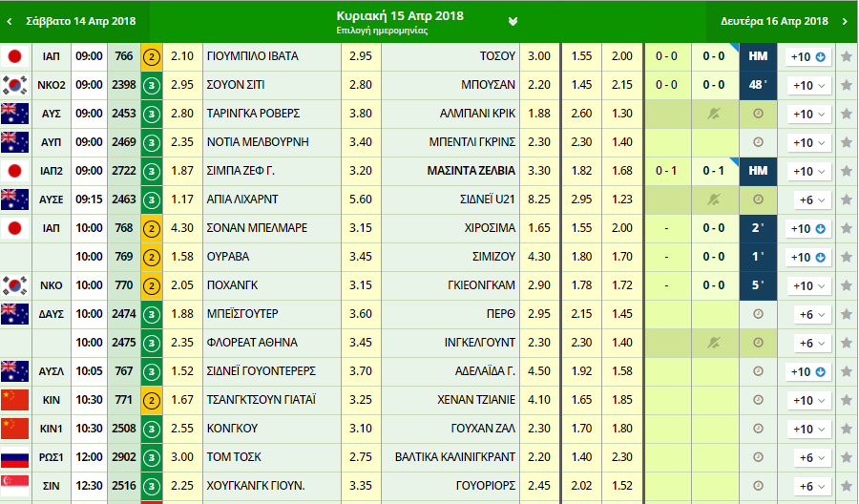Screen dimensions: 859x504
Task: Click the South Korea flag beside ΝΚΟ2
Action: coord(14,85)
